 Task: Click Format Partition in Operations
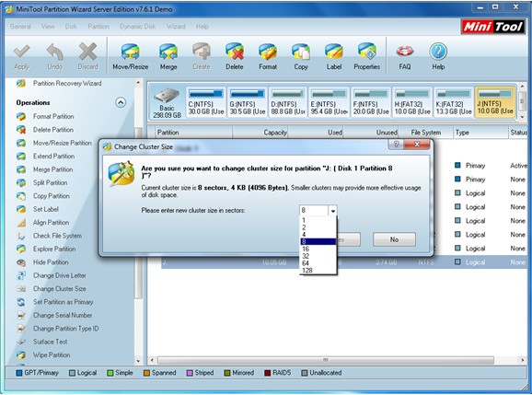point(53,116)
